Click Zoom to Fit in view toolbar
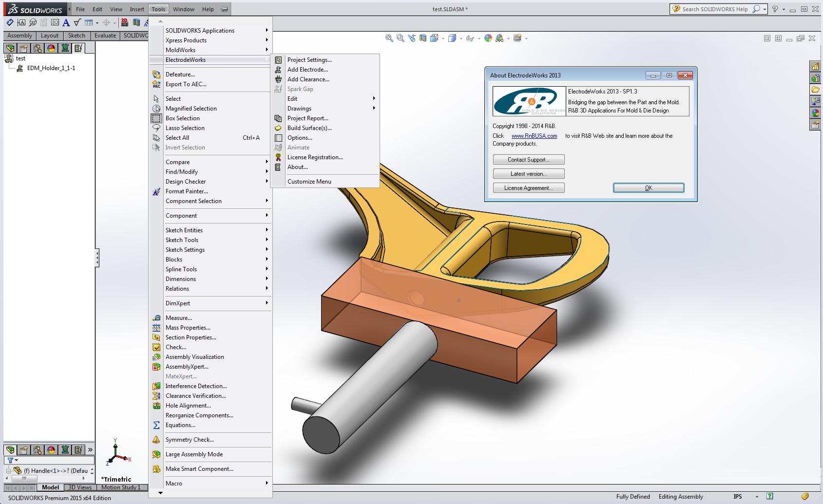 pyautogui.click(x=389, y=38)
